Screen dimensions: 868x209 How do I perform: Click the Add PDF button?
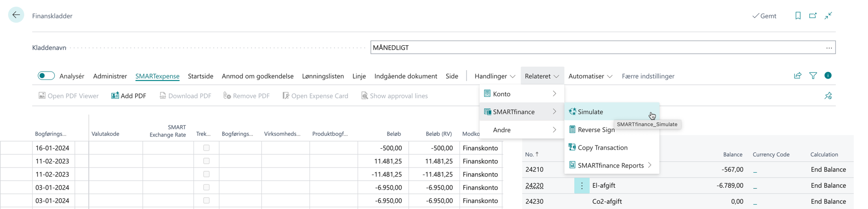coord(129,96)
